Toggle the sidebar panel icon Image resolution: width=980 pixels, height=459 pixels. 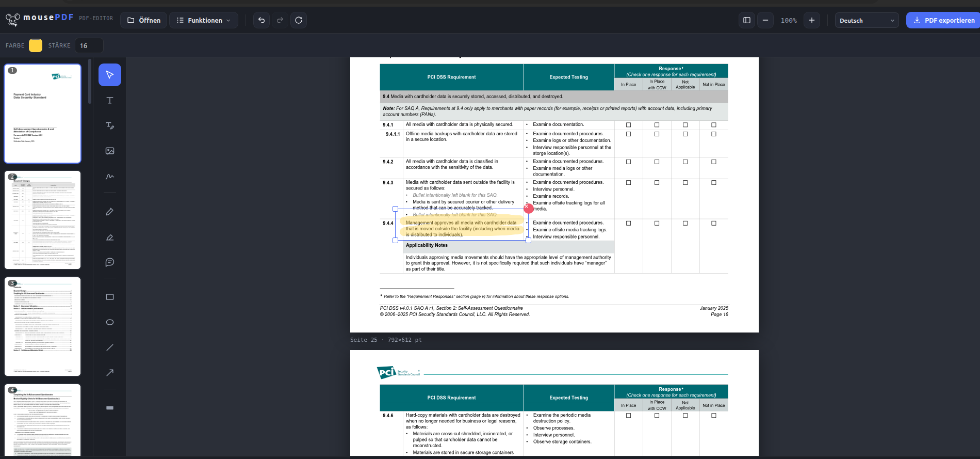coord(747,20)
